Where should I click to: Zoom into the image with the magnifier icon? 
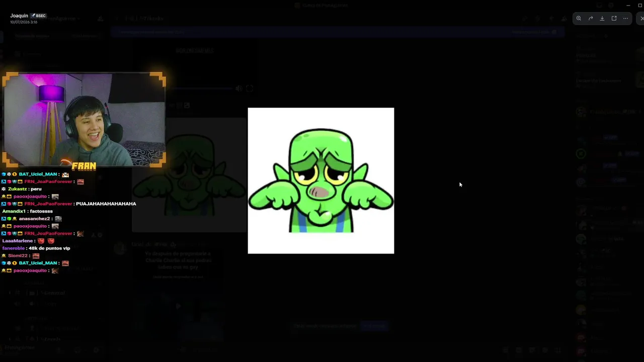pyautogui.click(x=579, y=19)
